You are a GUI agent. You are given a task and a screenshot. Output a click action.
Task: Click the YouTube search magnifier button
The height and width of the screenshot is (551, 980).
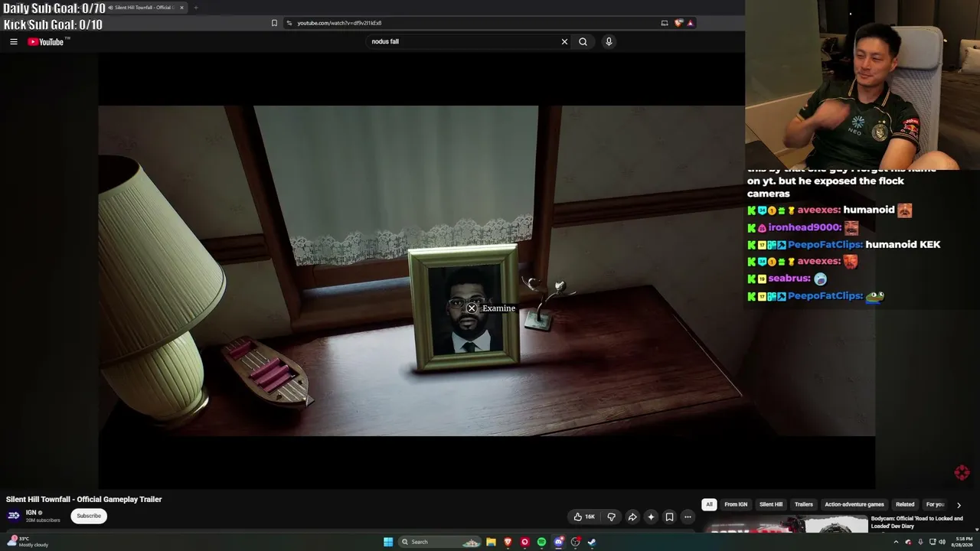pyautogui.click(x=583, y=42)
